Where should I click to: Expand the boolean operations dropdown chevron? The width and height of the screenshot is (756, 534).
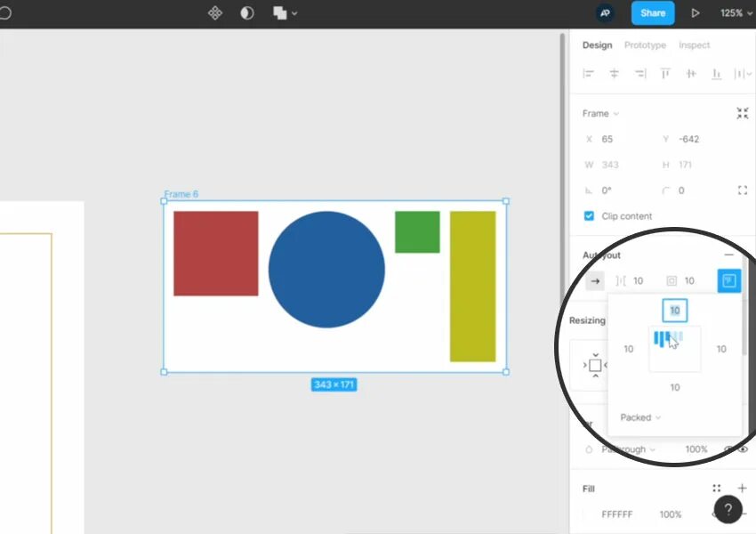coord(294,13)
